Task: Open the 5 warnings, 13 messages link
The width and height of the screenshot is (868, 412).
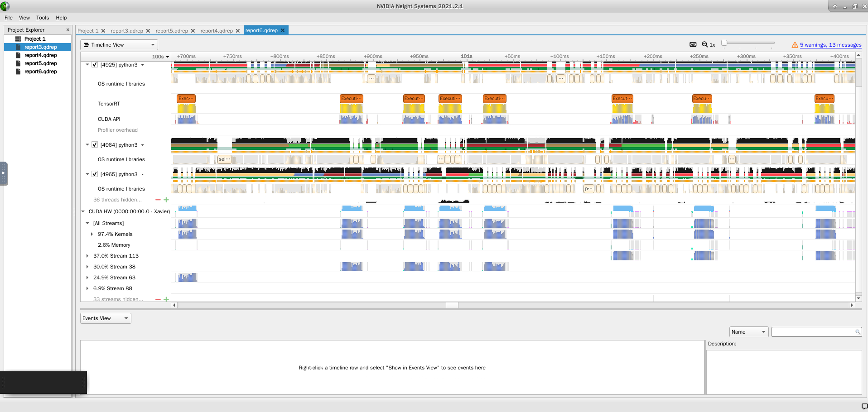Action: pos(831,45)
